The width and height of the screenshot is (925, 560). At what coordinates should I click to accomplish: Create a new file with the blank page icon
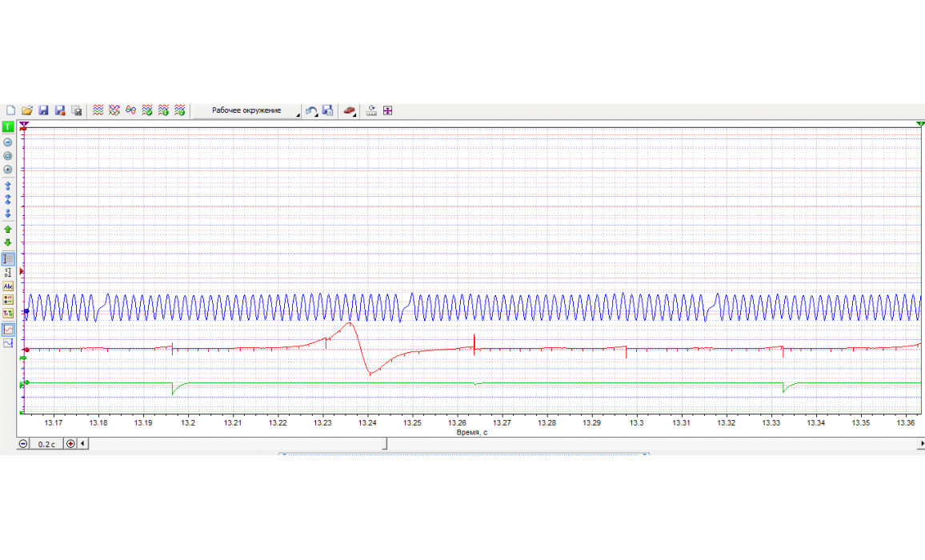tap(11, 110)
